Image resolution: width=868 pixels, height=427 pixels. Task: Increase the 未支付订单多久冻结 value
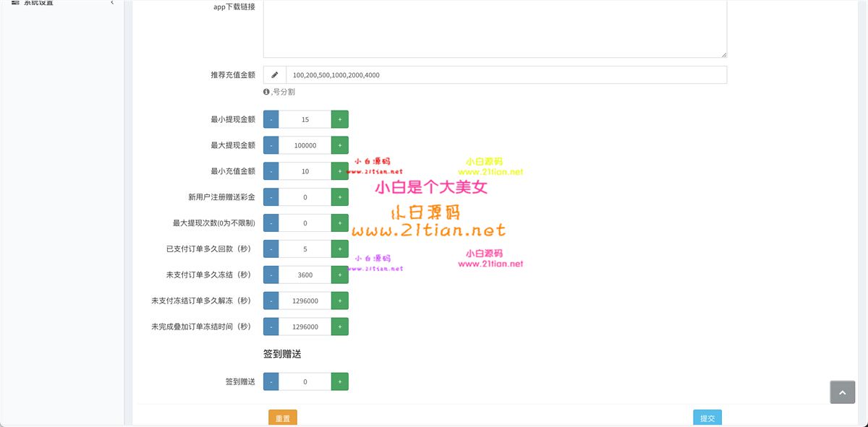click(x=340, y=275)
